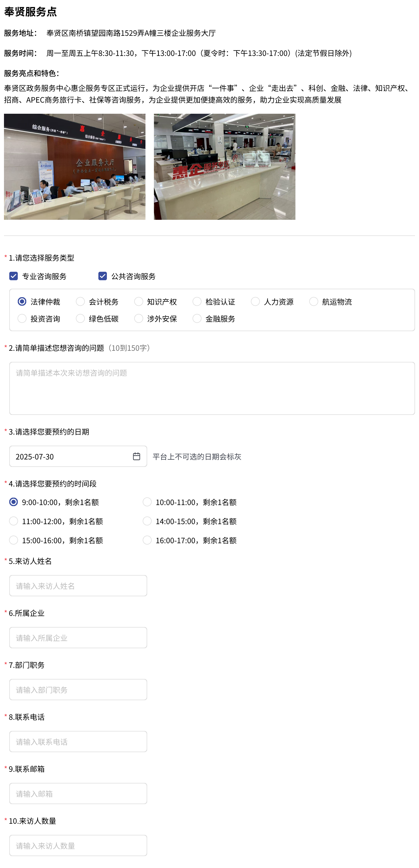419x868 pixels.
Task: Pick the 航运物流 radio button
Action: pos(313,302)
